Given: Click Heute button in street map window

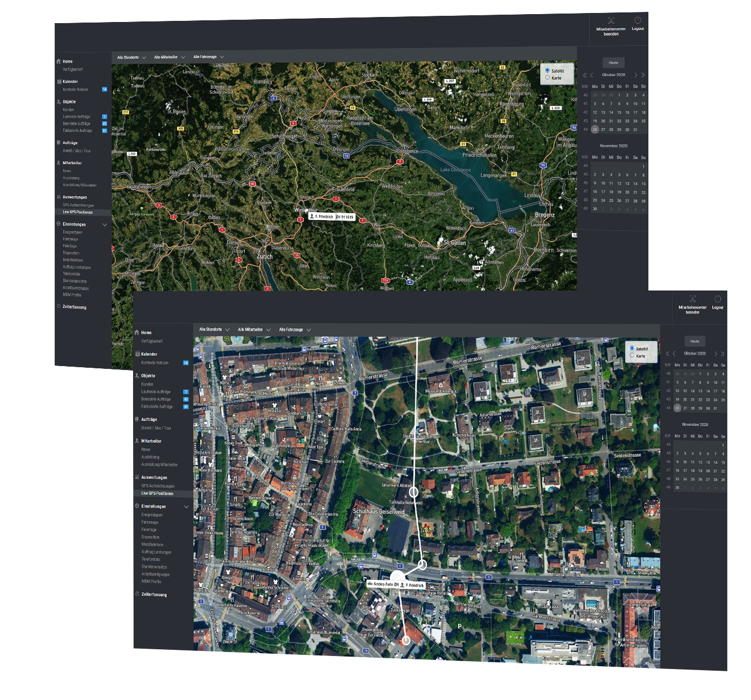Looking at the screenshot, I should (695, 341).
